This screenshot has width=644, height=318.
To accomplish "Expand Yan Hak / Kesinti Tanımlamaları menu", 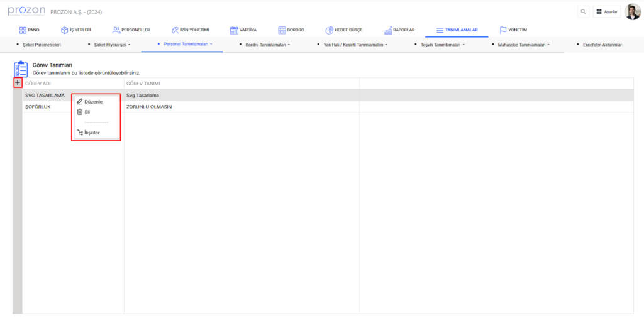I will click(x=355, y=45).
